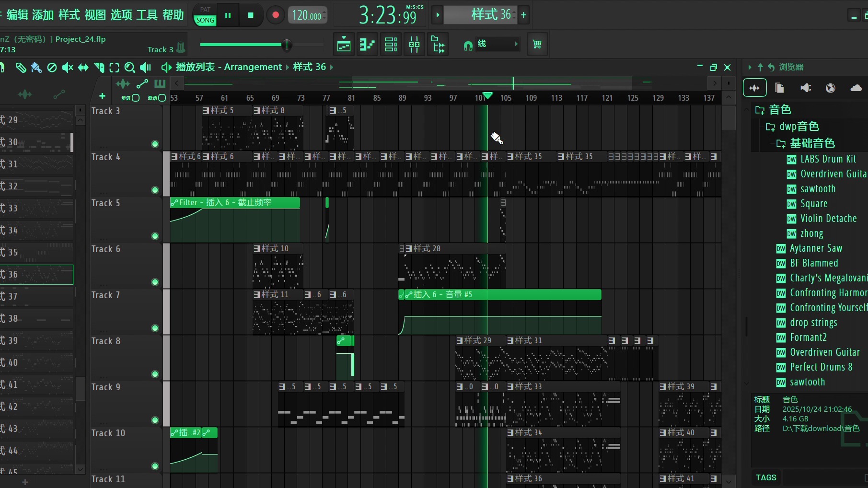Add a playlist track with green plus
The width and height of the screenshot is (868, 488).
[102, 96]
